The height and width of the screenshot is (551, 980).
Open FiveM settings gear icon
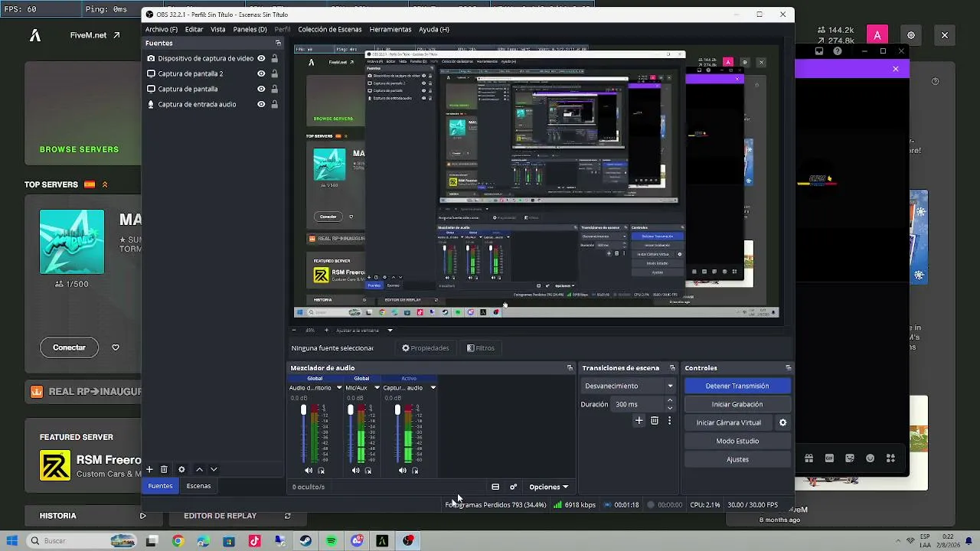coord(911,35)
